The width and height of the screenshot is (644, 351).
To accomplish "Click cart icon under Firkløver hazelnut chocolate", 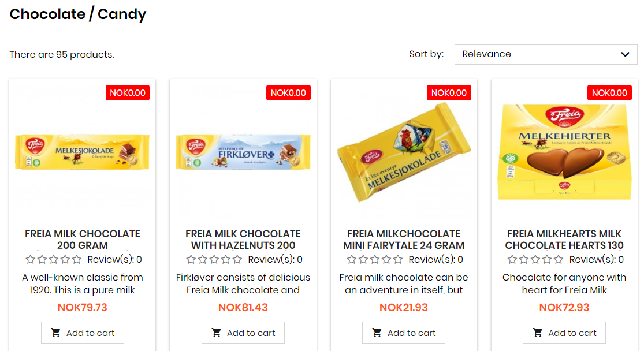I will click(x=216, y=333).
